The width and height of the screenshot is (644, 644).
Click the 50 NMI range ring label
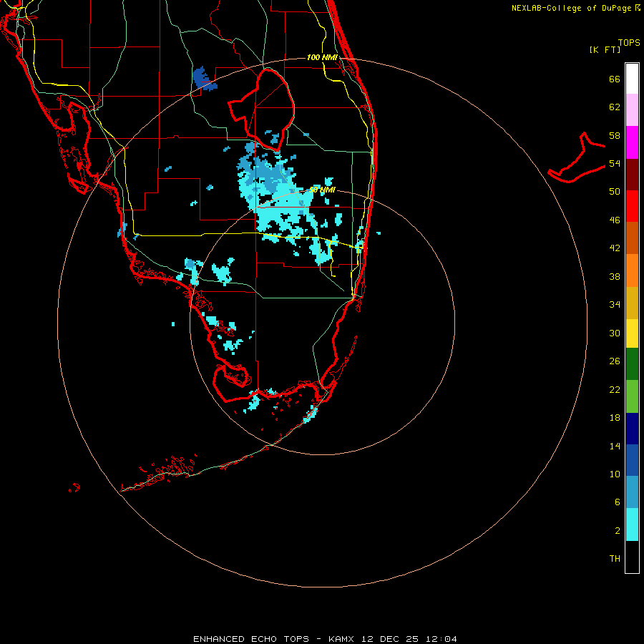(x=323, y=190)
